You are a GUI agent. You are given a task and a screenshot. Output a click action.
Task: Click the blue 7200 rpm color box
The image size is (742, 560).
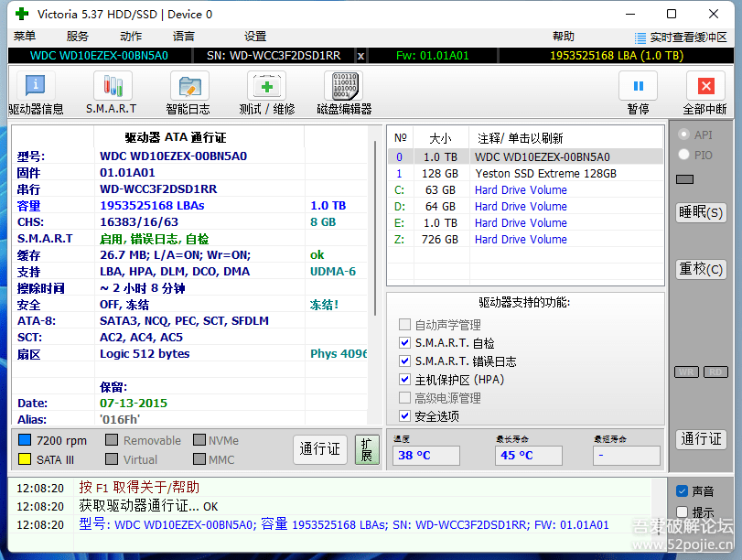point(25,440)
